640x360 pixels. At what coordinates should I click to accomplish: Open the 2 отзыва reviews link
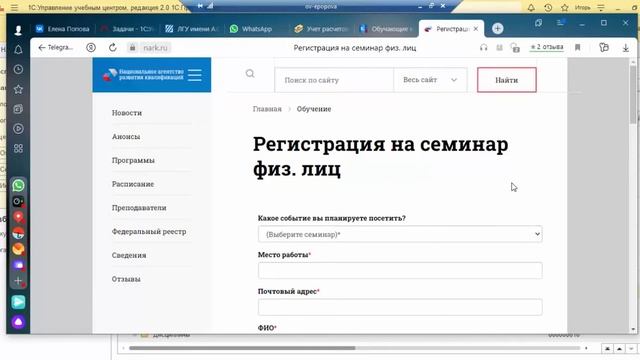coord(547,47)
